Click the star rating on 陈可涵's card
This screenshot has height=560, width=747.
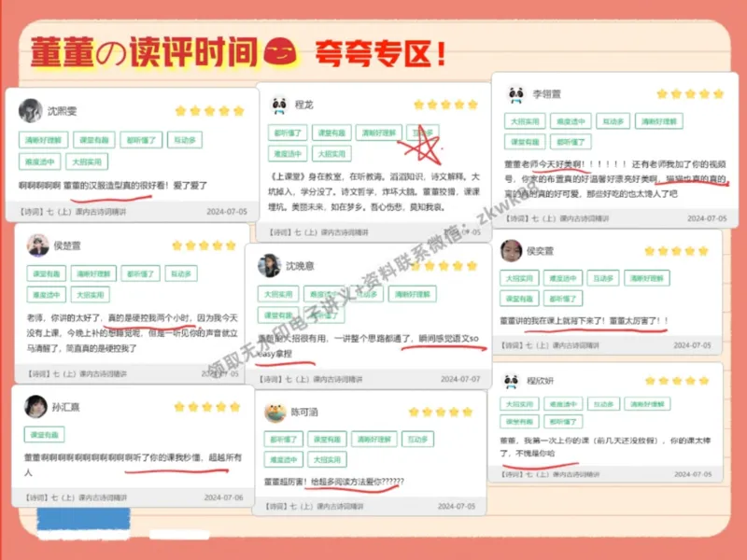pos(441,412)
